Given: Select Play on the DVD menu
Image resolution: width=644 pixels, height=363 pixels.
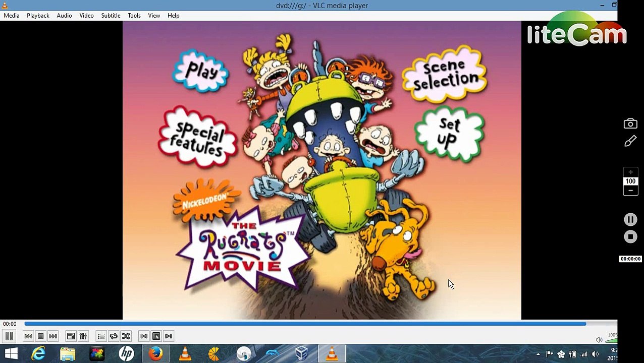Looking at the screenshot, I should (201, 71).
